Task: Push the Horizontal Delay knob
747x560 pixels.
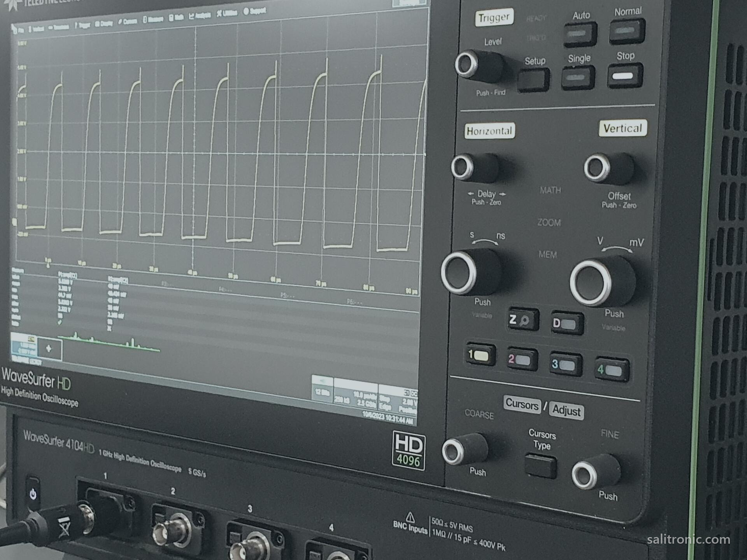Action: coord(475,168)
